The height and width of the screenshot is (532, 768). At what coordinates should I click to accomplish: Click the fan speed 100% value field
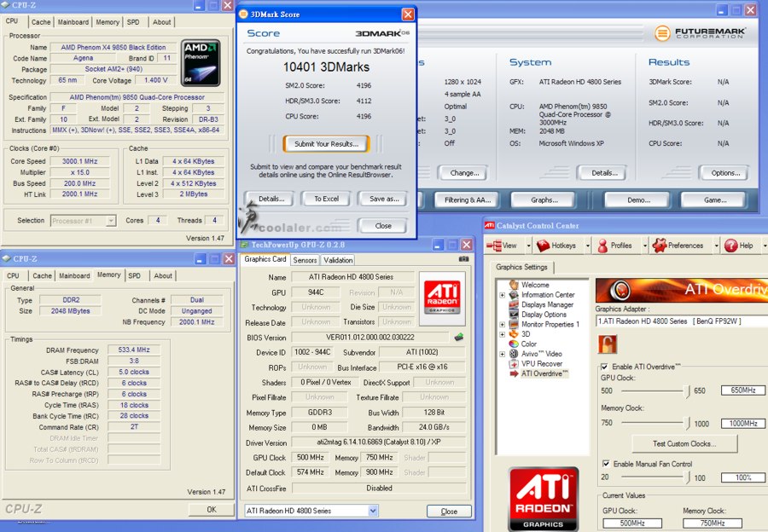(x=742, y=477)
